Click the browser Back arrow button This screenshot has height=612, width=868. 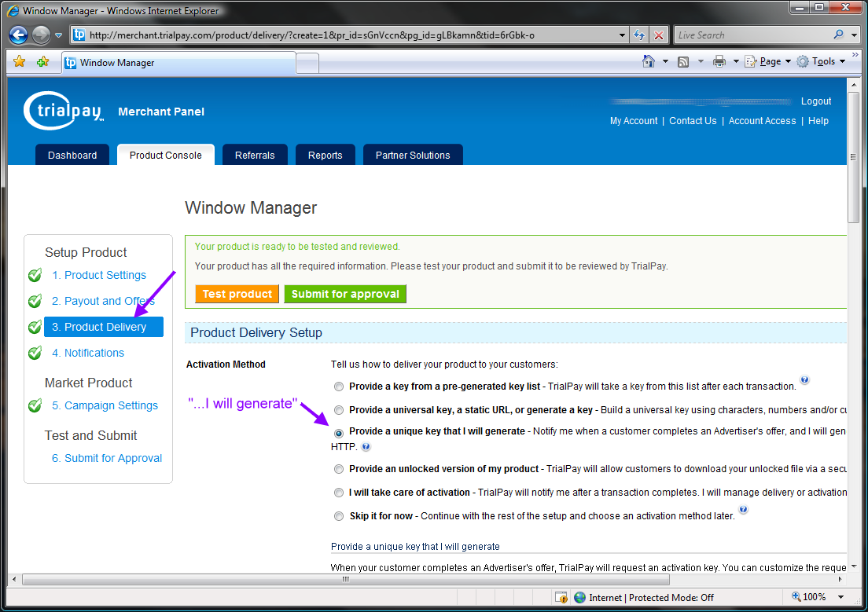coord(18,35)
